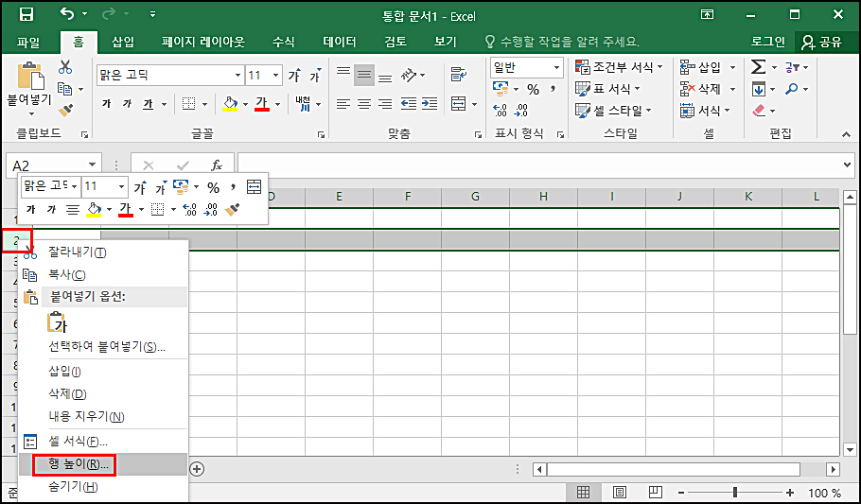Viewport: 861px width, 504px height.
Task: Collapse the ribbon with chevron
Action: (846, 134)
